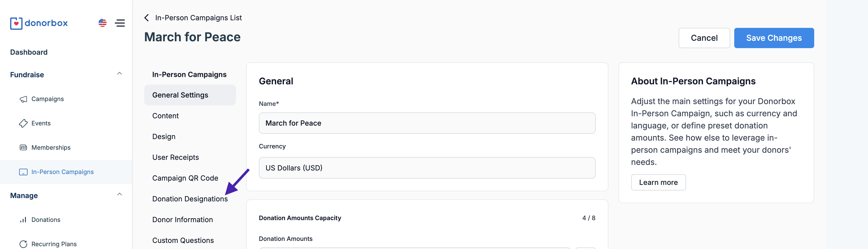The height and width of the screenshot is (249, 868).
Task: Click the Save Changes button
Action: click(774, 38)
